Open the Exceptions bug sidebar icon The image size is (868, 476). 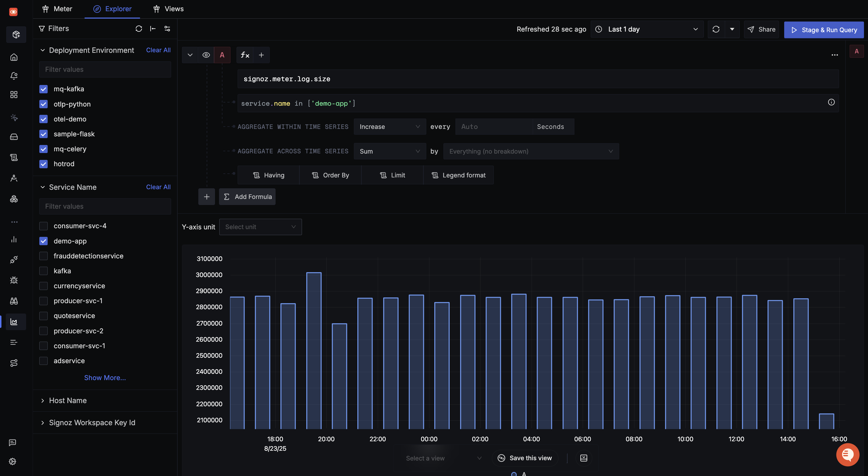[x=14, y=280]
